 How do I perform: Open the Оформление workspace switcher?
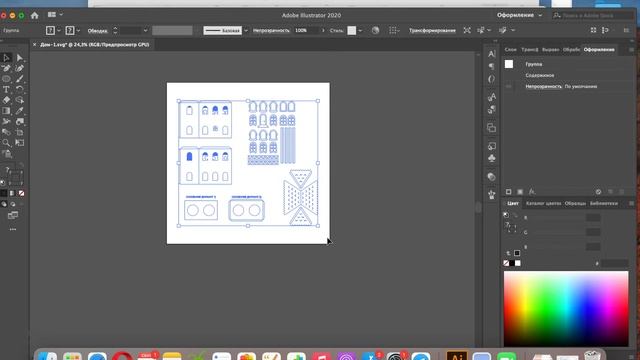click(519, 15)
